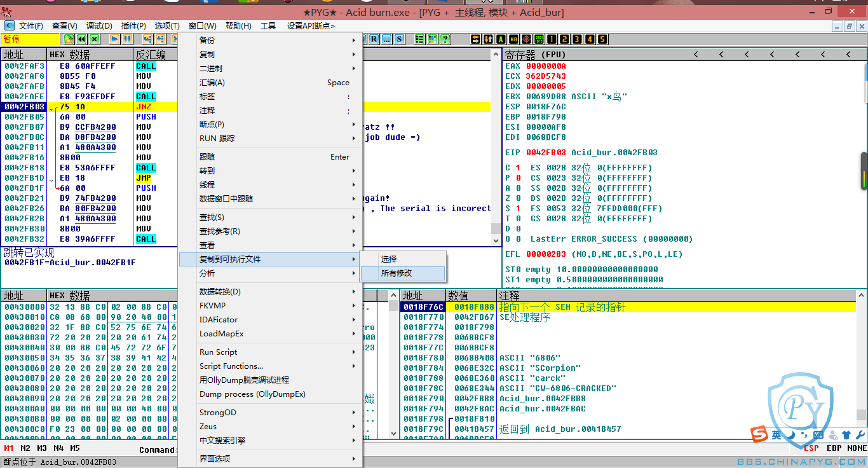
Task: Expand the 备份 submenu
Action: point(270,40)
